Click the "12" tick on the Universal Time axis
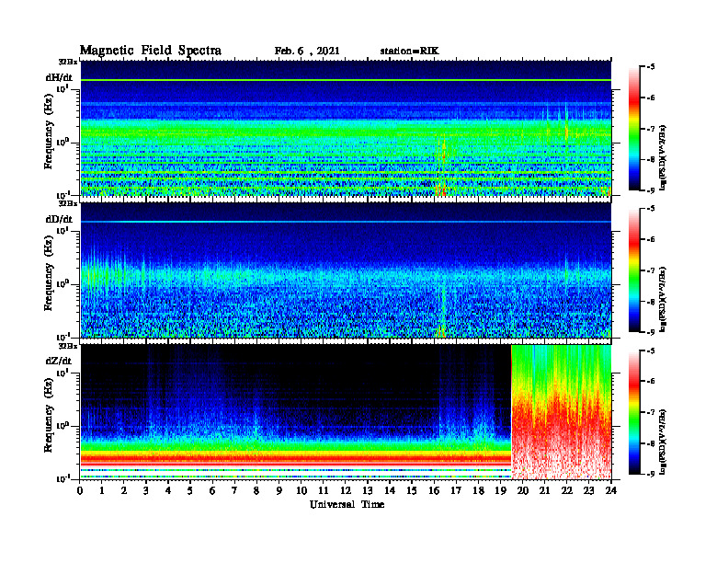 346,490
